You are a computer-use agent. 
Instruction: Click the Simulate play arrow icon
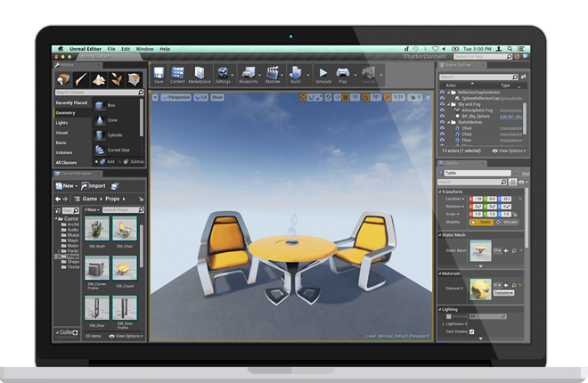tap(323, 75)
